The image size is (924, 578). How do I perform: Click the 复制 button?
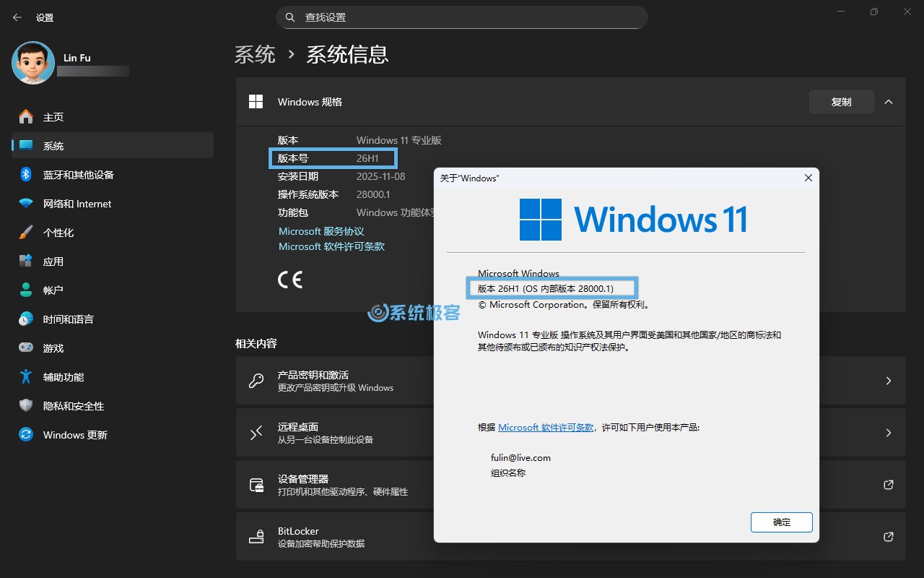(x=841, y=101)
